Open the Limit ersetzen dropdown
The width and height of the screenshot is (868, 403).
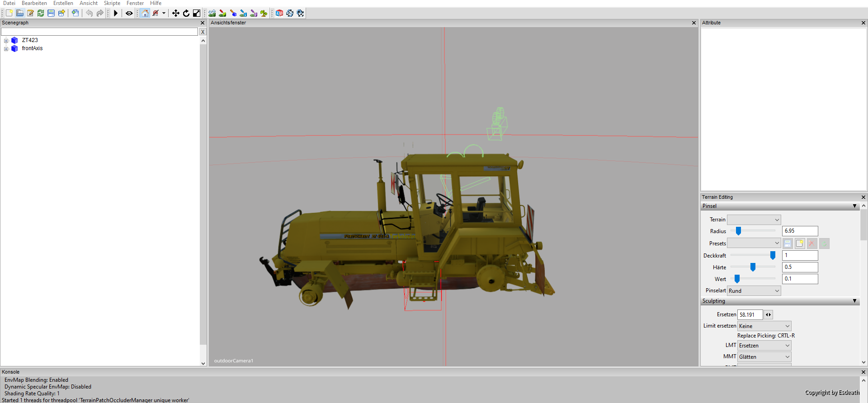(x=764, y=326)
